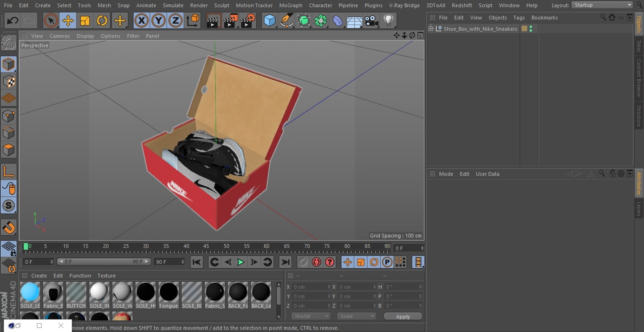Switch to Points mode

8,116
